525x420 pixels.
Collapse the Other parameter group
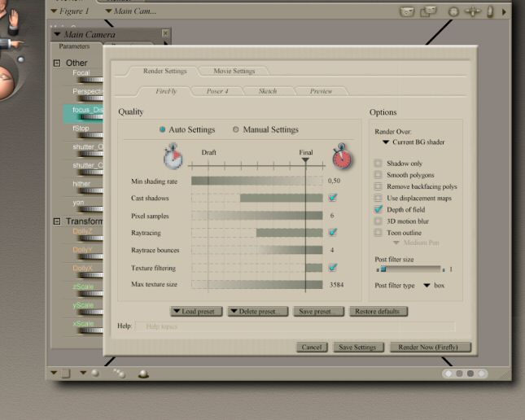click(x=57, y=63)
